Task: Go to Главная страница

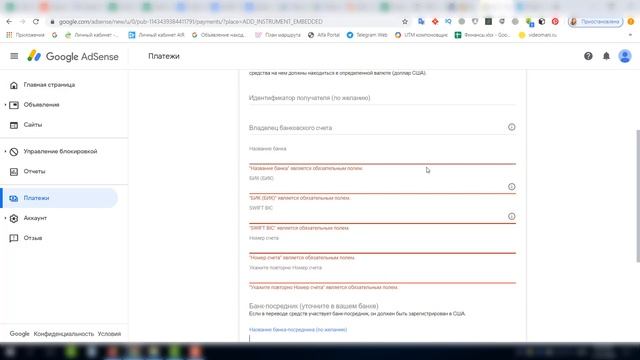Action: tap(49, 85)
